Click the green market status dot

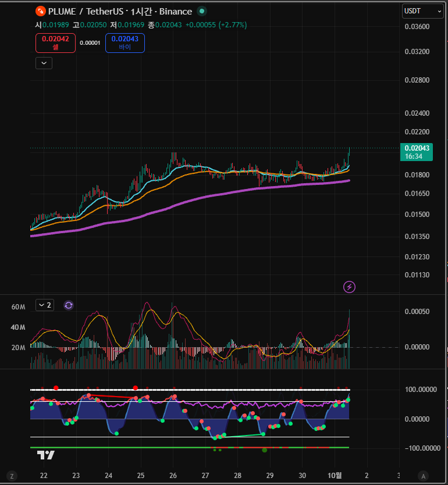[x=202, y=12]
